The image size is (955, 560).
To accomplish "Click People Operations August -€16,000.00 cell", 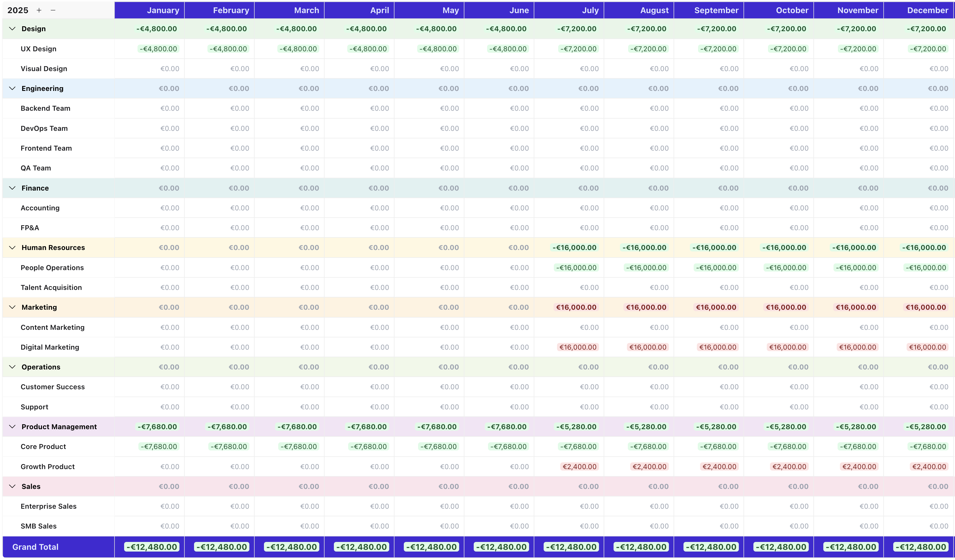I will 646,267.
